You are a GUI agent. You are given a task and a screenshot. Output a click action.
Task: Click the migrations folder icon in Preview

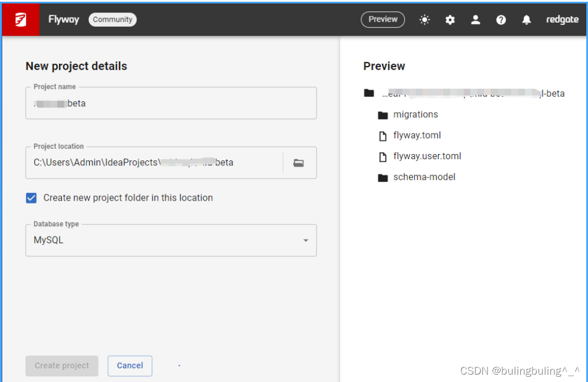[x=383, y=115]
